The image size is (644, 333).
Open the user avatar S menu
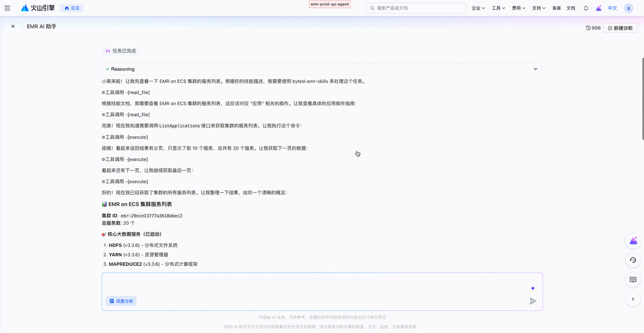tap(629, 8)
